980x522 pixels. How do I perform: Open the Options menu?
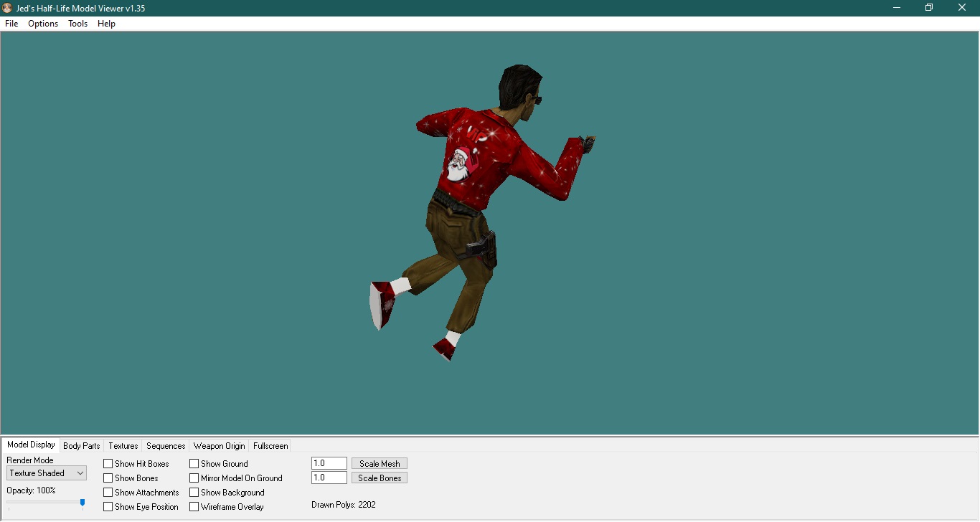[x=43, y=24]
